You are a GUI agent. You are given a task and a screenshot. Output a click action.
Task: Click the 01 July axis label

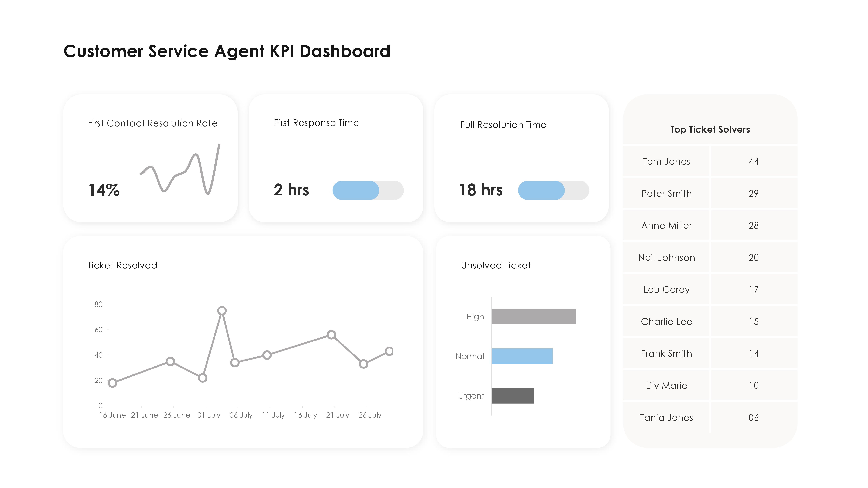tap(209, 415)
